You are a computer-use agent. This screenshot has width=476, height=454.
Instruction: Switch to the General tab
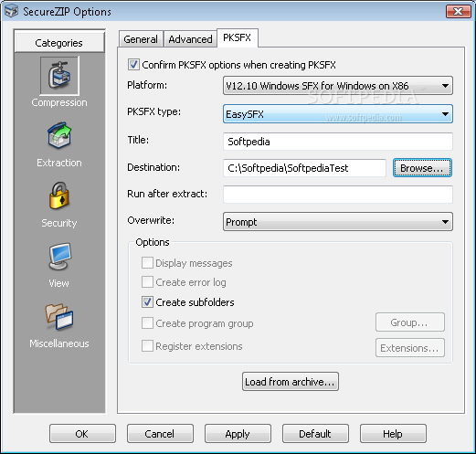click(x=141, y=39)
